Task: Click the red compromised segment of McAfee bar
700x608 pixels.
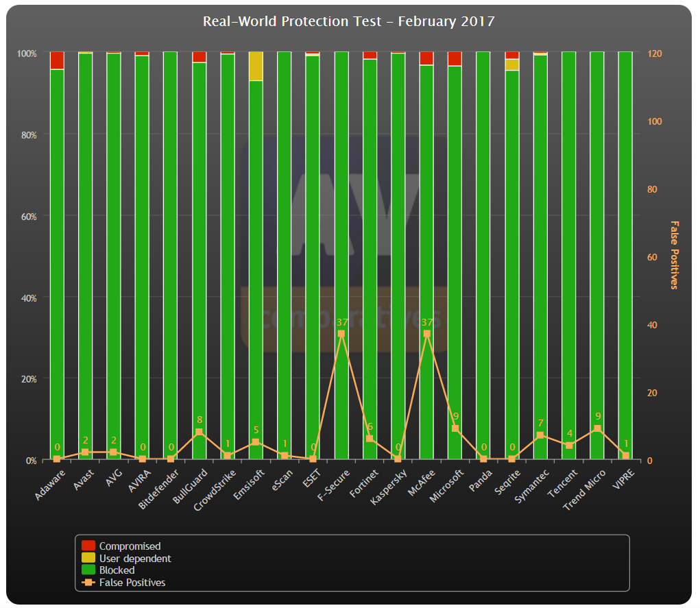Action: point(426,58)
